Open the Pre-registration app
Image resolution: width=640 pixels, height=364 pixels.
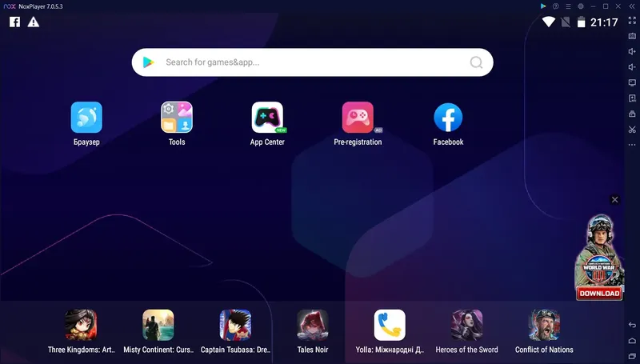(x=358, y=118)
